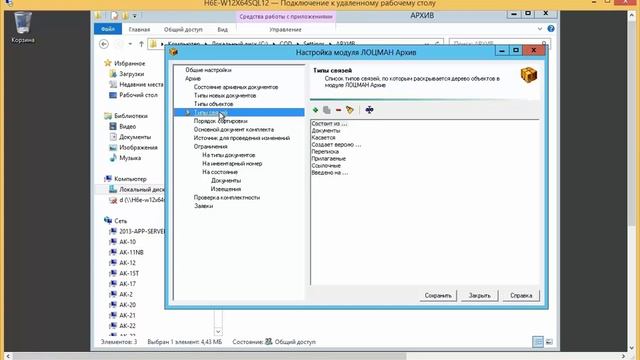Open Explorer help question mark
Screen dimensions: 640x360
pyautogui.click(x=551, y=29)
